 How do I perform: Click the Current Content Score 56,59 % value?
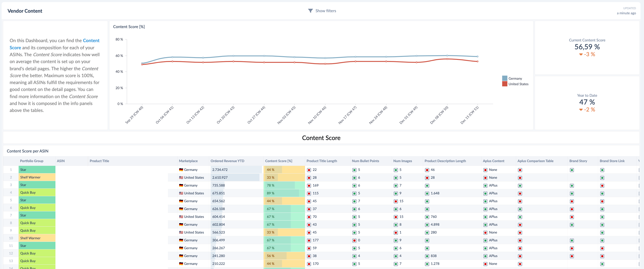587,47
